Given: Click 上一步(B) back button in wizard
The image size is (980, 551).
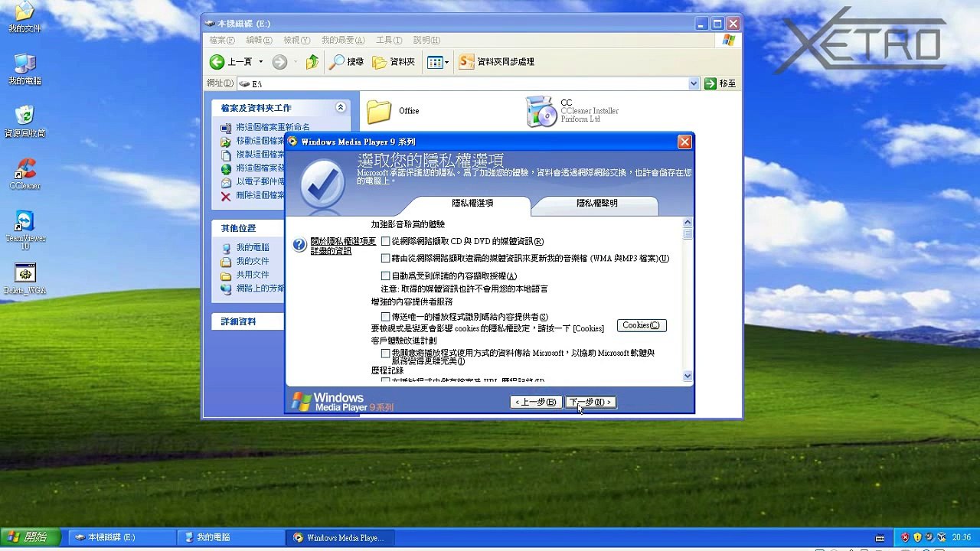Looking at the screenshot, I should point(535,402).
